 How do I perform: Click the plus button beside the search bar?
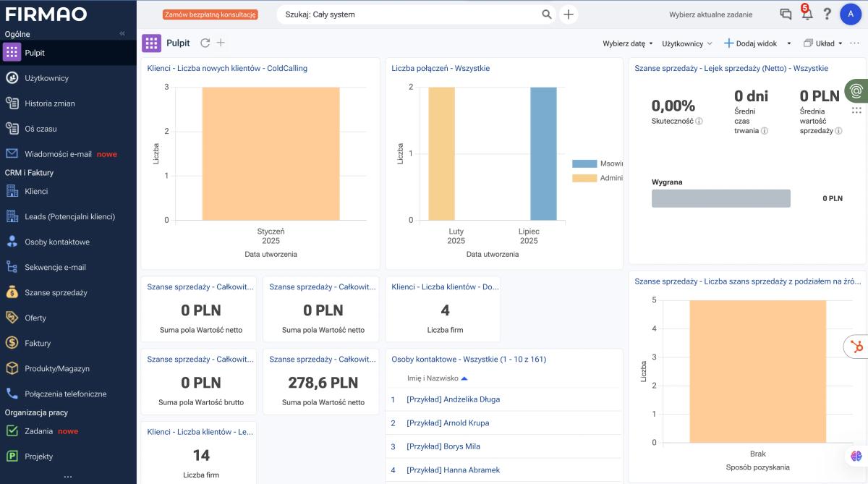(569, 14)
